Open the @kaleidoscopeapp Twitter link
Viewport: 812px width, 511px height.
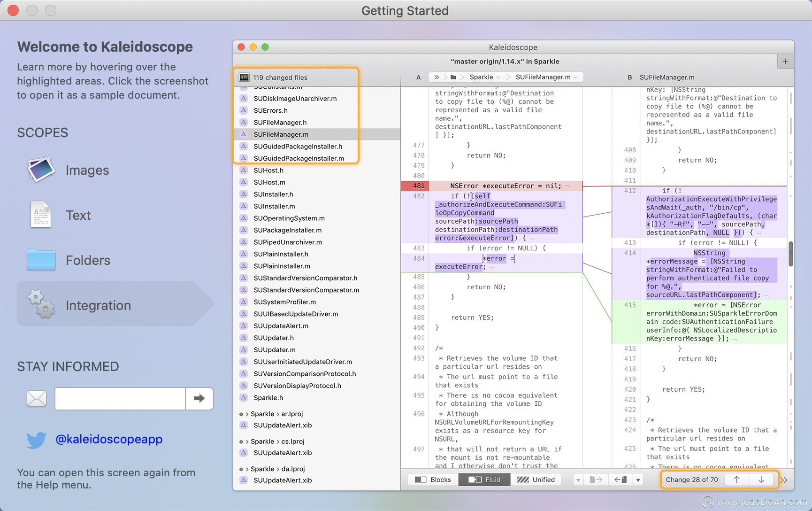click(x=109, y=439)
